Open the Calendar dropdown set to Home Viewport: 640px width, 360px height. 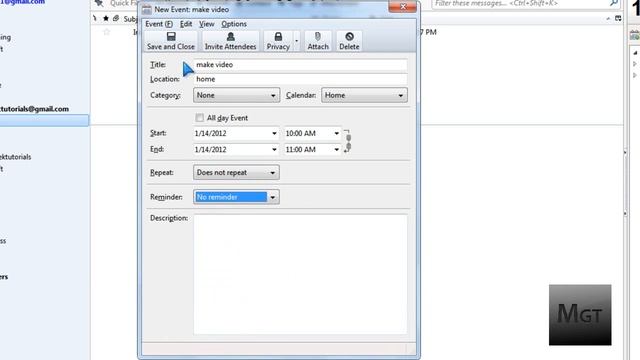tap(364, 95)
